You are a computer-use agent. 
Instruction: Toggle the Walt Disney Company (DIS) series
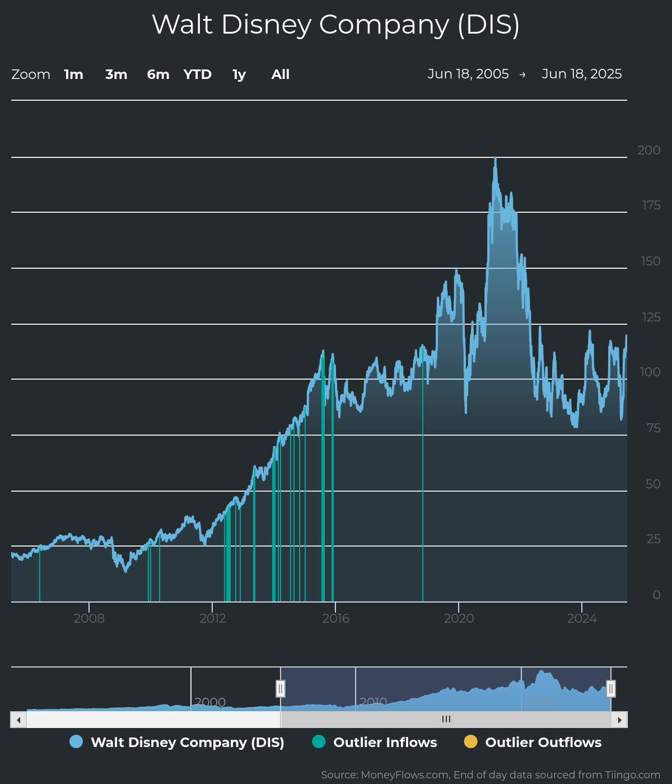point(177,742)
